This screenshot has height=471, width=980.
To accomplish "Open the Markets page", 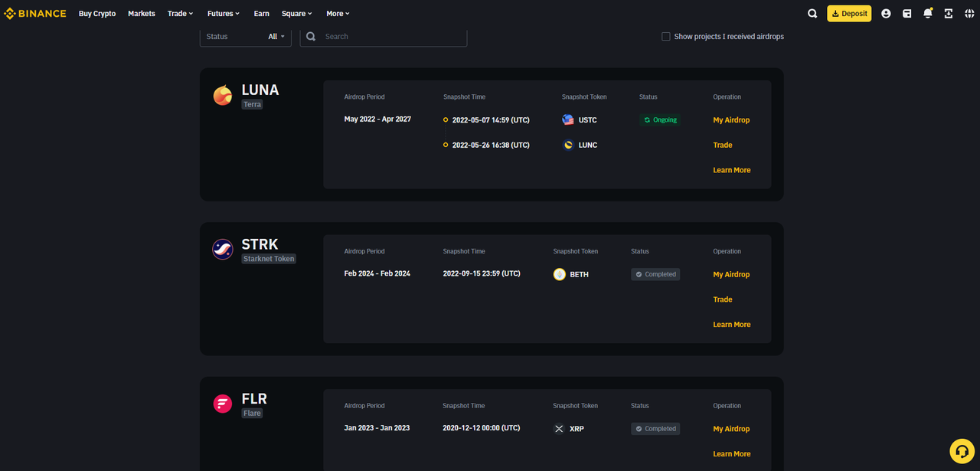I will point(142,14).
